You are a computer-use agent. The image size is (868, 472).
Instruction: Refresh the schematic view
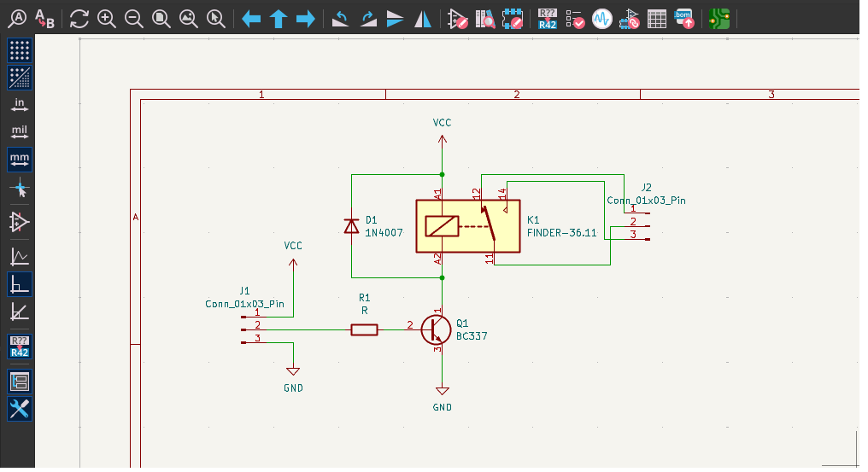79,18
